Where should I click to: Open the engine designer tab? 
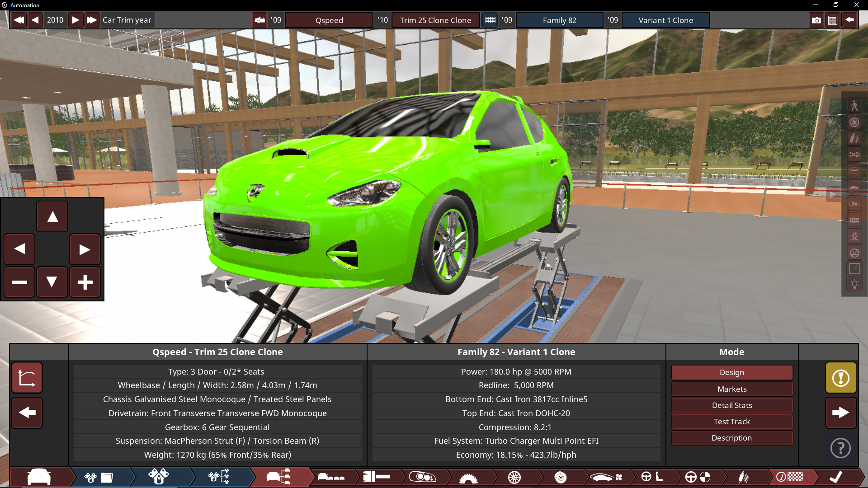158,477
